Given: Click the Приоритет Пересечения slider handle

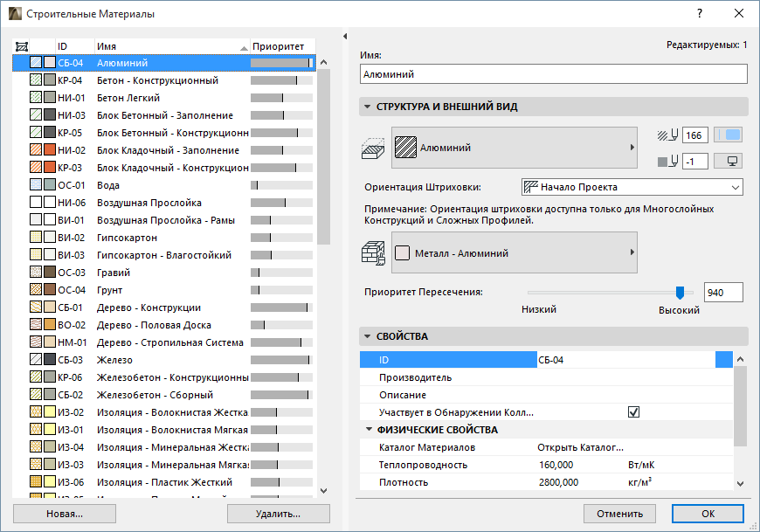Looking at the screenshot, I should [x=680, y=292].
